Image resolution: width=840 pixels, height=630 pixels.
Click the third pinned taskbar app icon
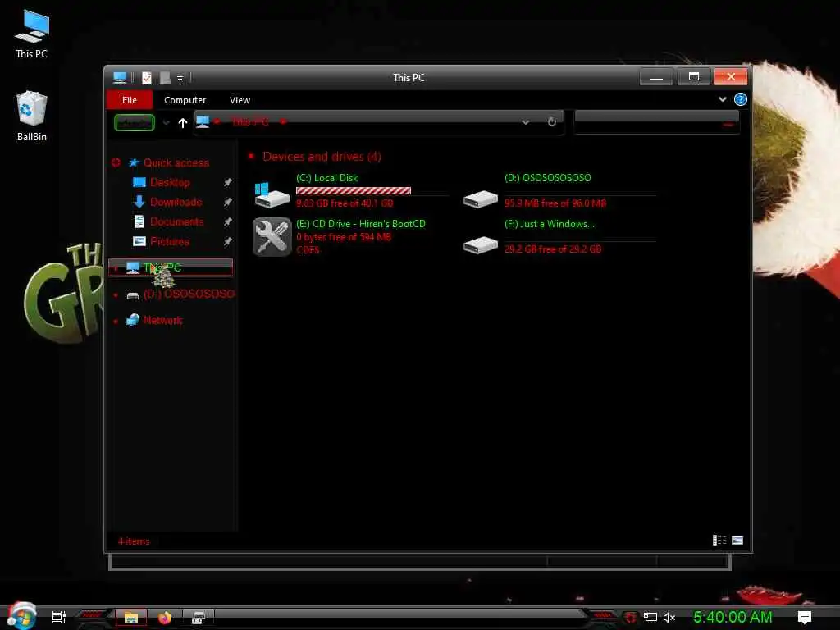199,618
